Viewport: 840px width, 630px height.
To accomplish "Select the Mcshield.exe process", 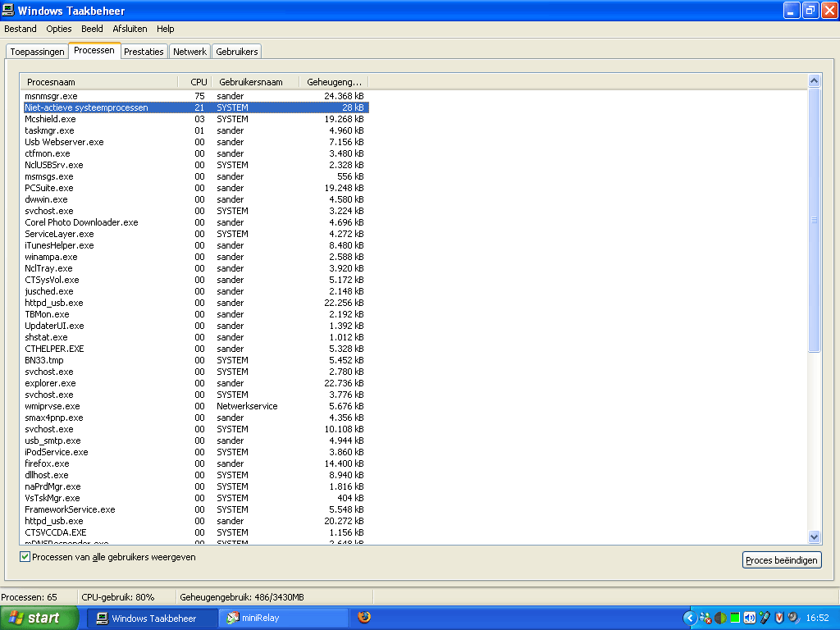I will (x=196, y=119).
